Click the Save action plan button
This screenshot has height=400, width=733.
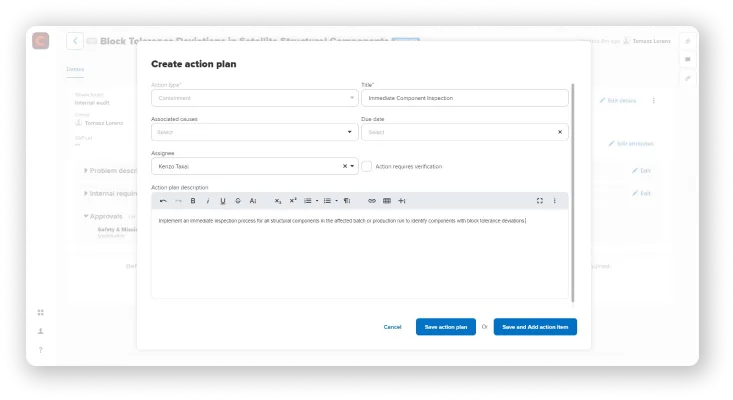(x=445, y=327)
